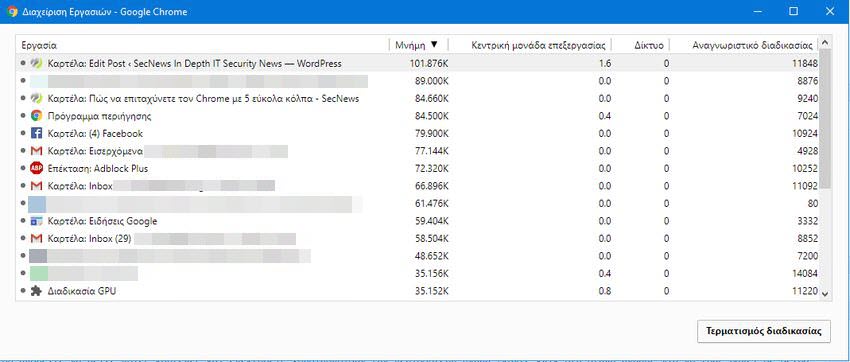The width and height of the screenshot is (850, 362).
Task: Click the Adblock Plus extension icon
Action: point(36,169)
